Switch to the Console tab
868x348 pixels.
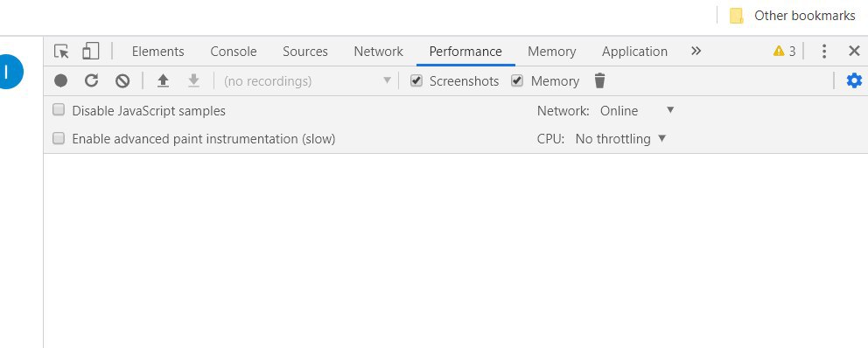pyautogui.click(x=234, y=52)
